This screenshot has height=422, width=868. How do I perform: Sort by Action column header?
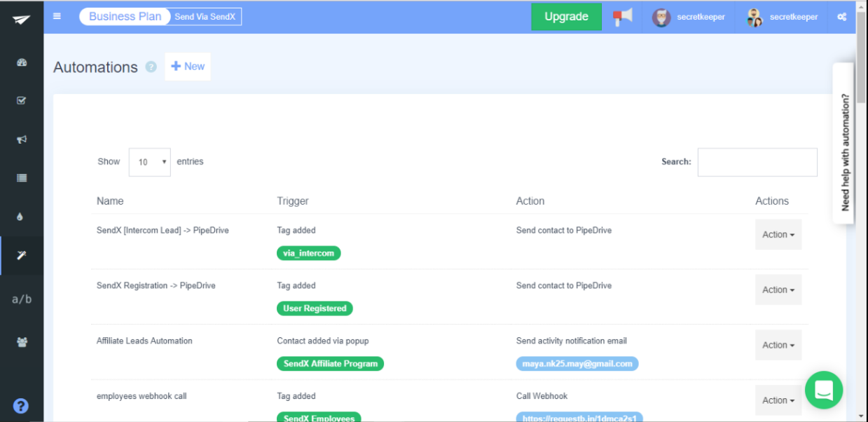pyautogui.click(x=530, y=201)
